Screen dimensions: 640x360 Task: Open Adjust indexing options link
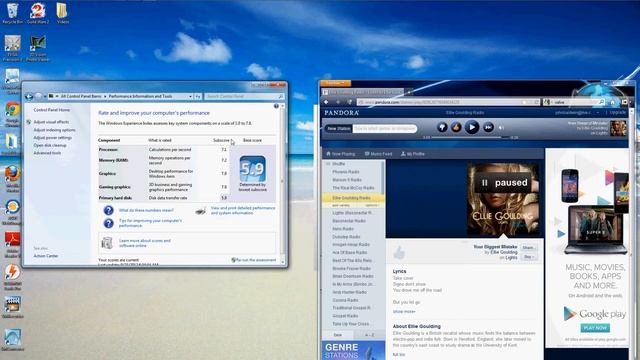pos(54,130)
